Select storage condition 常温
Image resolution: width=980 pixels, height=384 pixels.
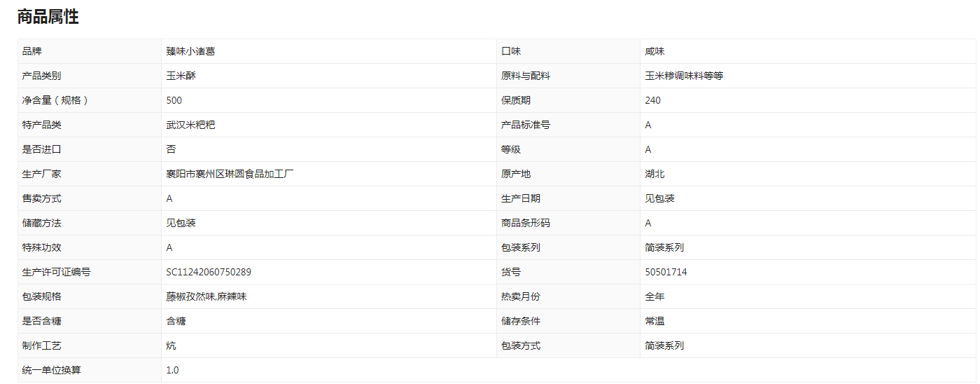tap(654, 321)
